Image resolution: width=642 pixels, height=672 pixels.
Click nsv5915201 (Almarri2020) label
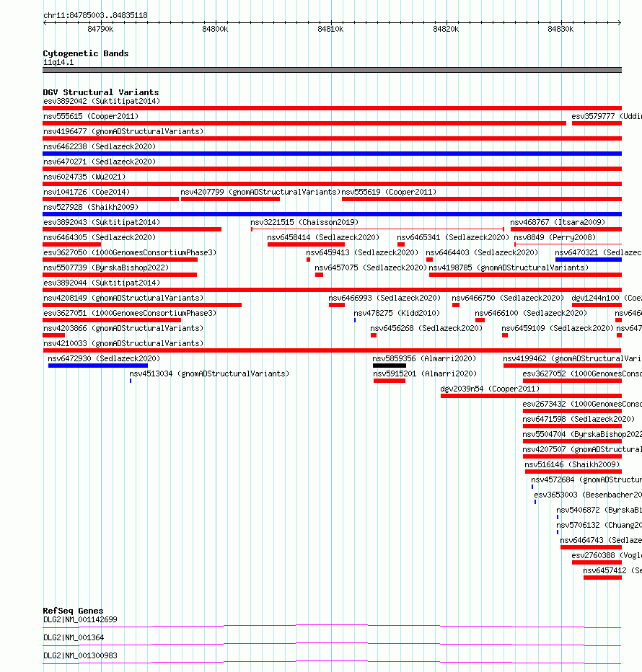pos(425,373)
